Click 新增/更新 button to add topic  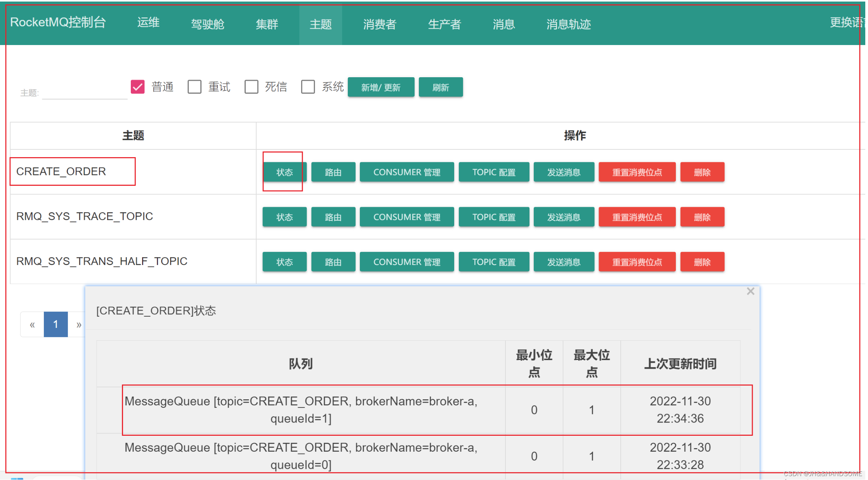380,87
